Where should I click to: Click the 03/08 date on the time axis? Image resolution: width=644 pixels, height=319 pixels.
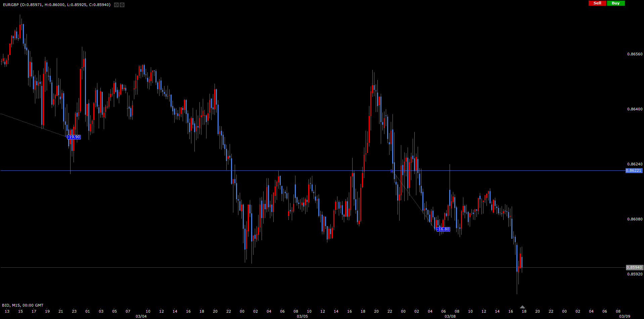pyautogui.click(x=450, y=316)
